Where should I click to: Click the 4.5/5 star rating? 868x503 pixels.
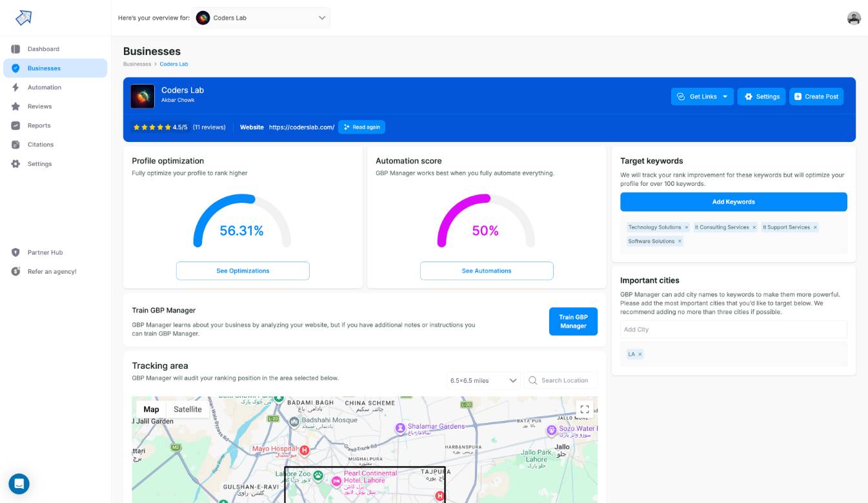tap(161, 127)
